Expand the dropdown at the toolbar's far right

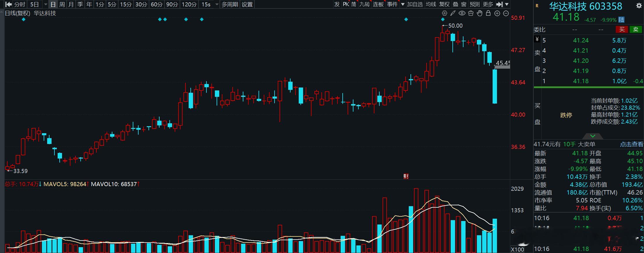tap(507, 4)
